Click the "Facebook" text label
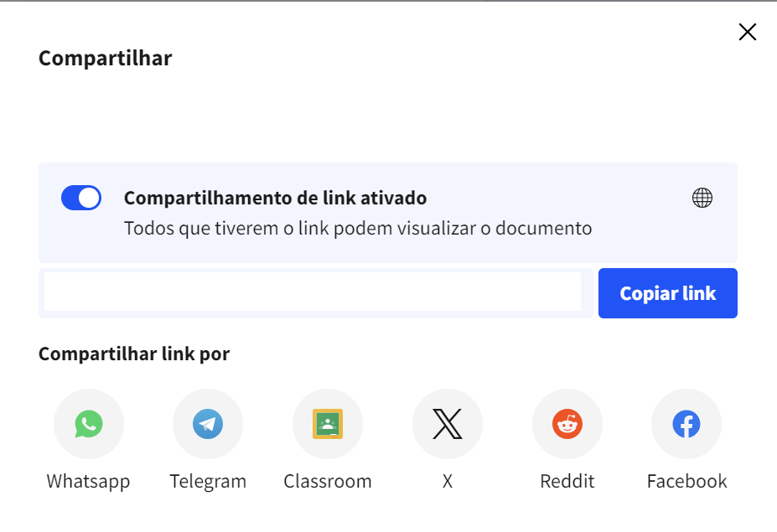The image size is (777, 532). click(x=686, y=482)
